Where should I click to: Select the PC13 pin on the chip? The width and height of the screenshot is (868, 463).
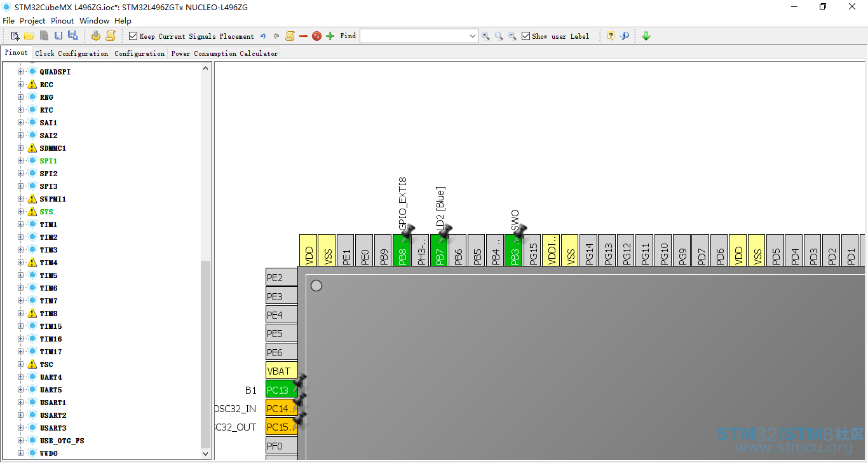coord(281,390)
